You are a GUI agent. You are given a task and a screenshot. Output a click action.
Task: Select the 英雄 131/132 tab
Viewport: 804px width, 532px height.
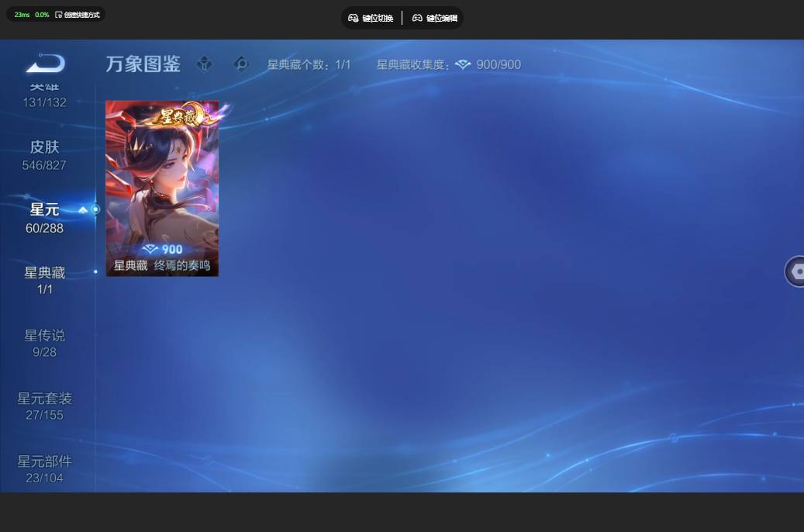tap(45, 95)
